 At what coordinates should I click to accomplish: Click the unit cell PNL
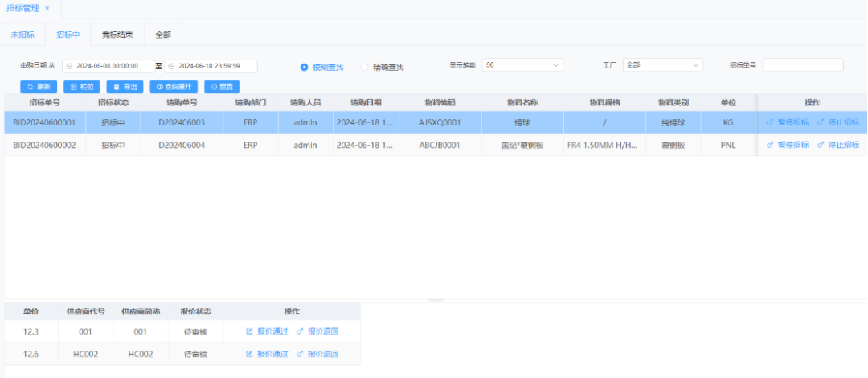point(728,145)
